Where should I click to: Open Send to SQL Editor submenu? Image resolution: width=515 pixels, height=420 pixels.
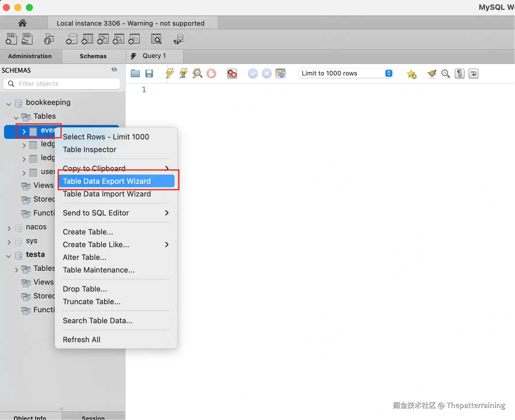(116, 213)
